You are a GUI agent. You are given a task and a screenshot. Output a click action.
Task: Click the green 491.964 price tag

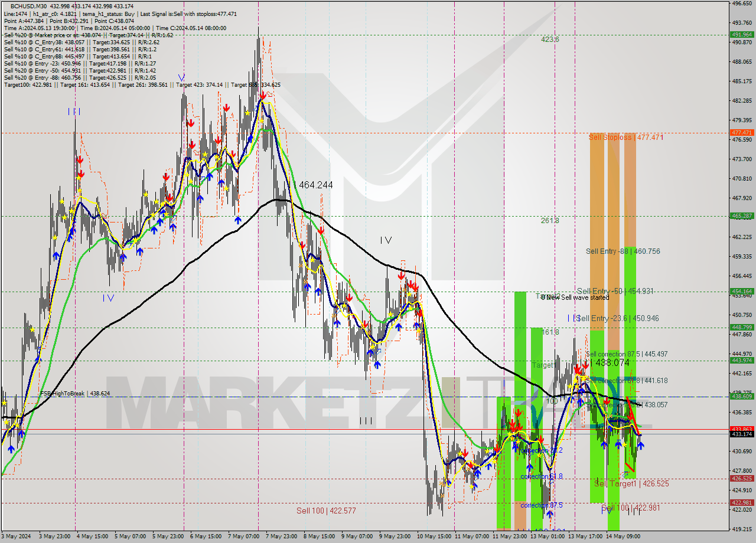(x=742, y=35)
